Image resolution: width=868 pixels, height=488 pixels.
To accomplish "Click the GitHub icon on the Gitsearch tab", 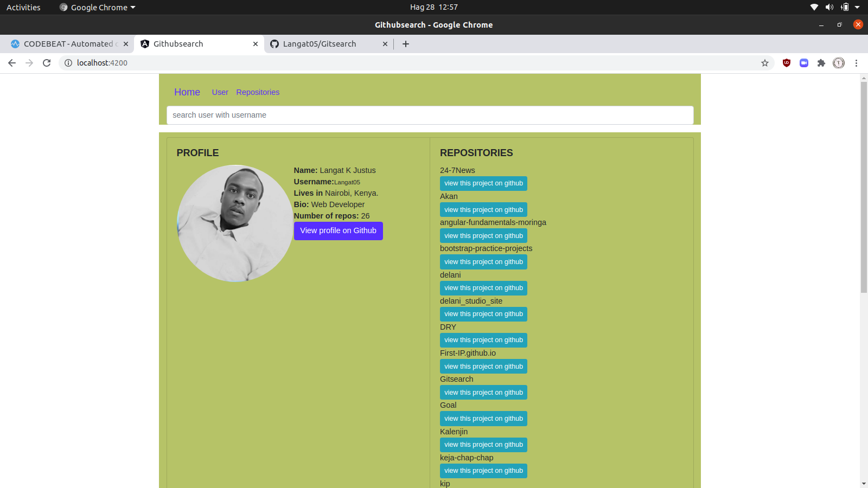I will 275,44.
